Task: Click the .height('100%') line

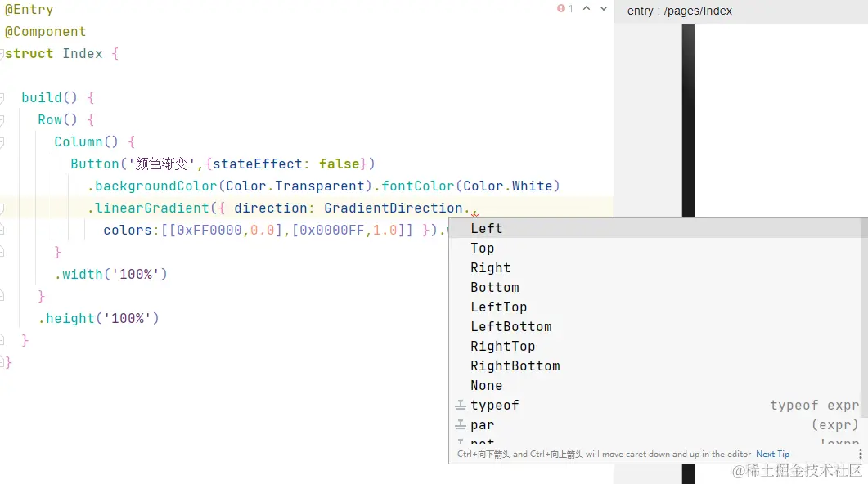Action: [98, 319]
